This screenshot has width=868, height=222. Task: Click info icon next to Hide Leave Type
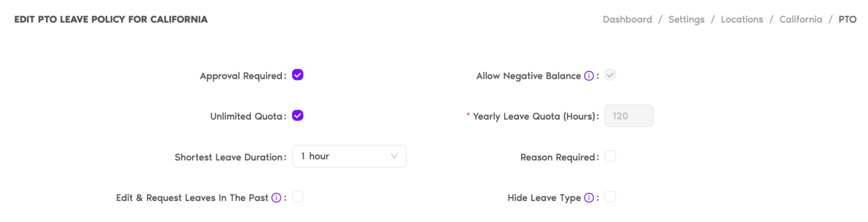(x=589, y=198)
